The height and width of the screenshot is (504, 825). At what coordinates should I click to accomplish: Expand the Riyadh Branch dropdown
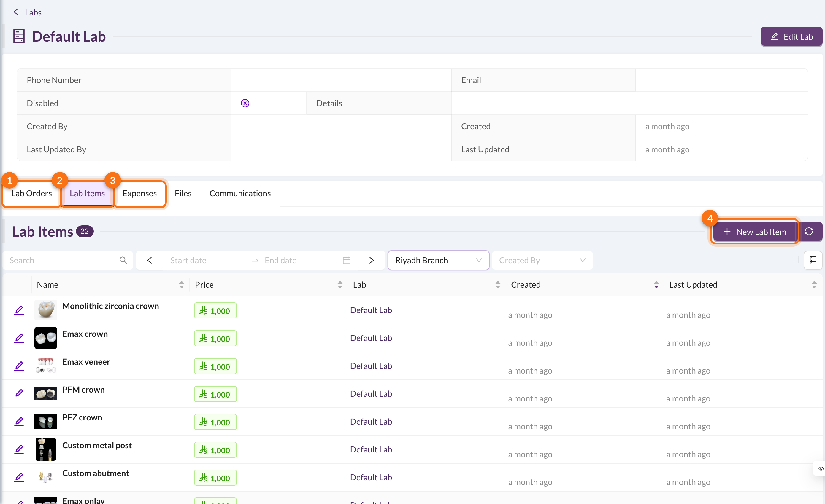click(x=438, y=260)
